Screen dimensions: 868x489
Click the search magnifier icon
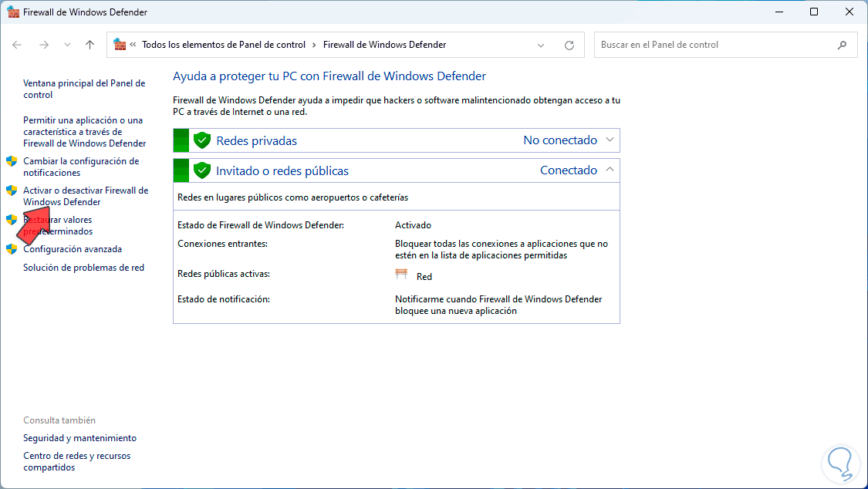click(x=842, y=45)
